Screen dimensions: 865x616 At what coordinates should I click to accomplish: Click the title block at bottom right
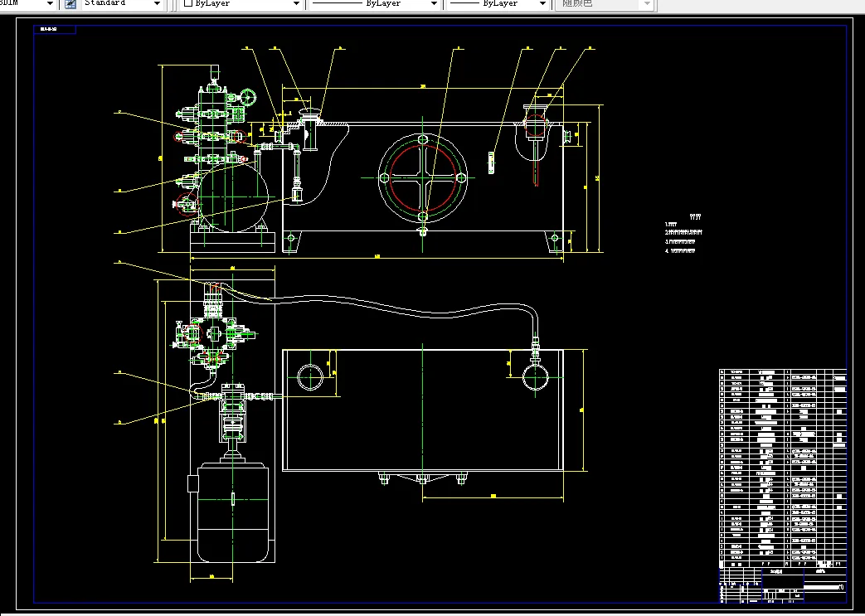click(x=782, y=585)
